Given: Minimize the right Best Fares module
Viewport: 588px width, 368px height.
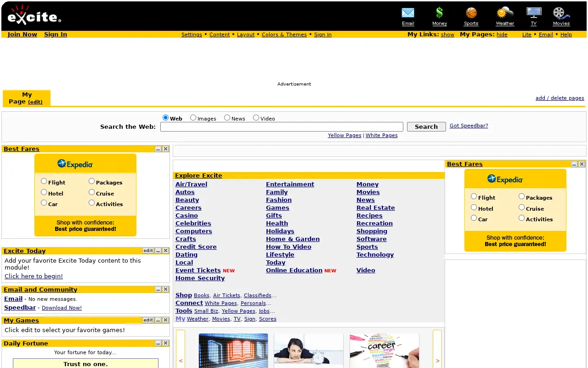Looking at the screenshot, I should click(574, 164).
